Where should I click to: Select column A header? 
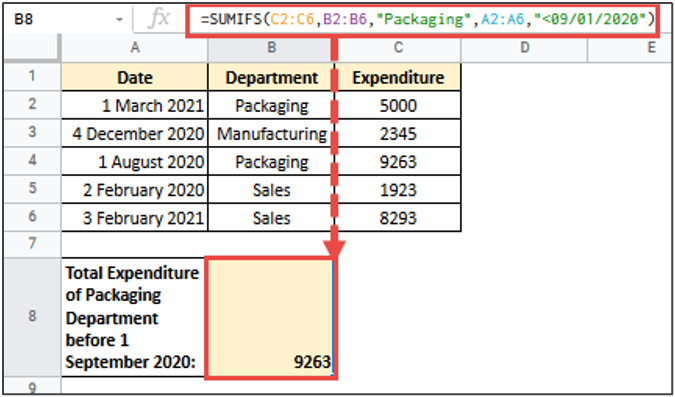coord(135,47)
